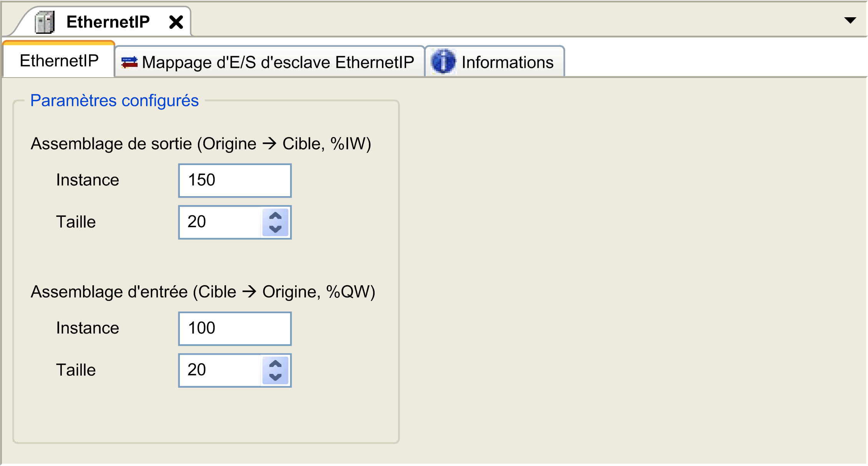Click the Paramètres configurés group title
868x466 pixels.
coord(115,101)
